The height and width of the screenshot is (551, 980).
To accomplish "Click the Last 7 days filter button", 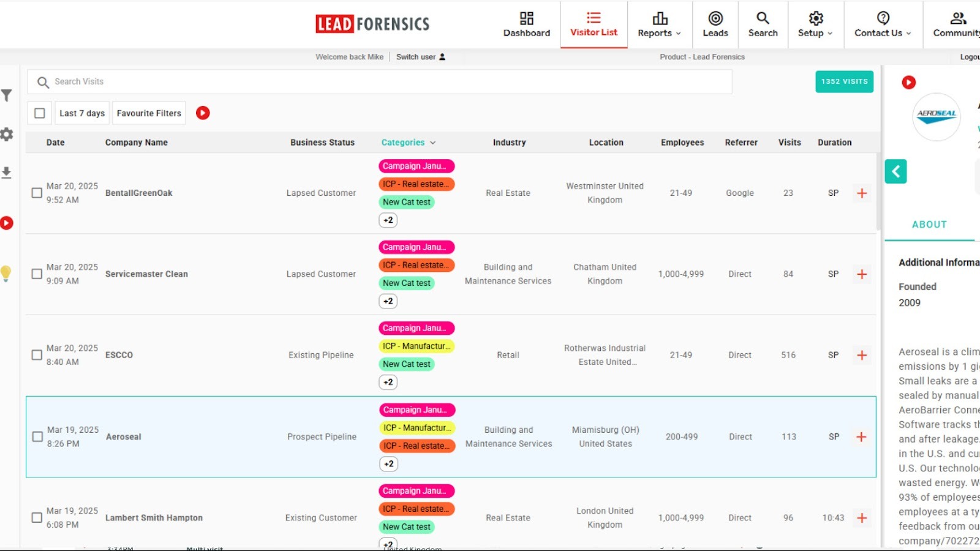I will point(82,113).
